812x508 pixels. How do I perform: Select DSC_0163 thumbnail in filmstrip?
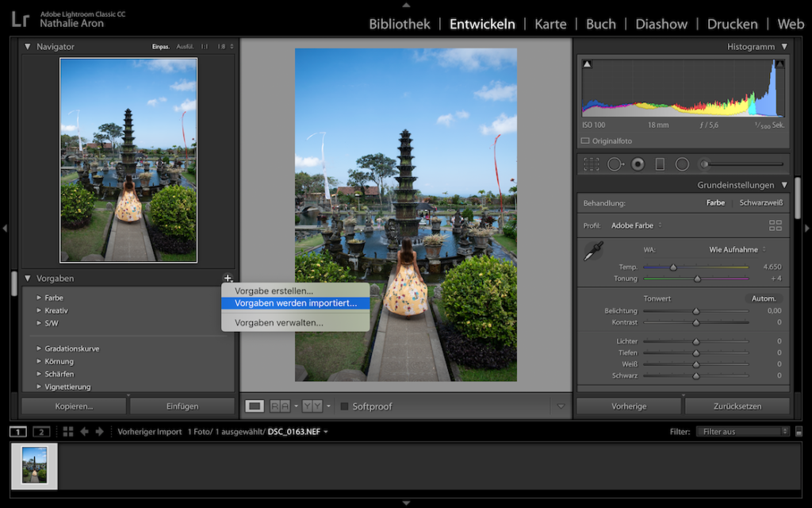[34, 466]
